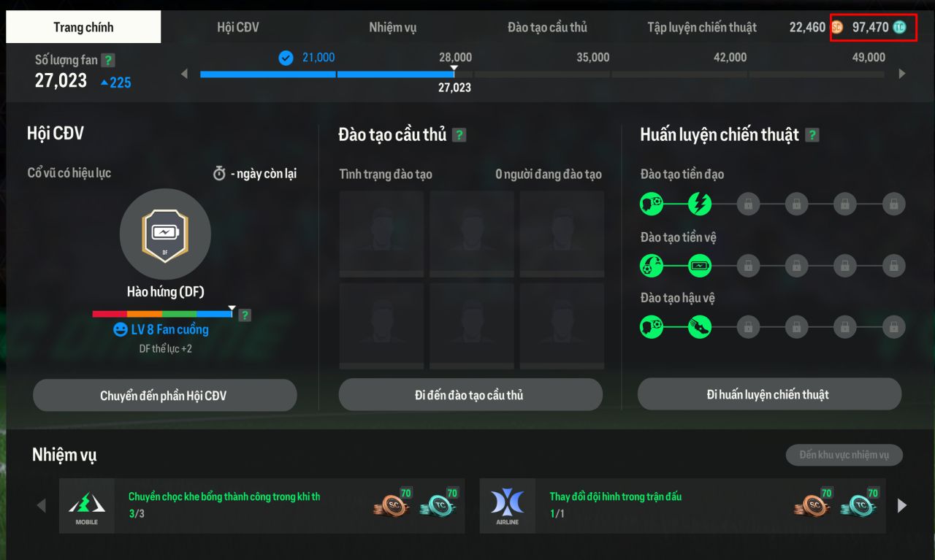Click help icon beside Huấn luyện chiến thuật

812,135
